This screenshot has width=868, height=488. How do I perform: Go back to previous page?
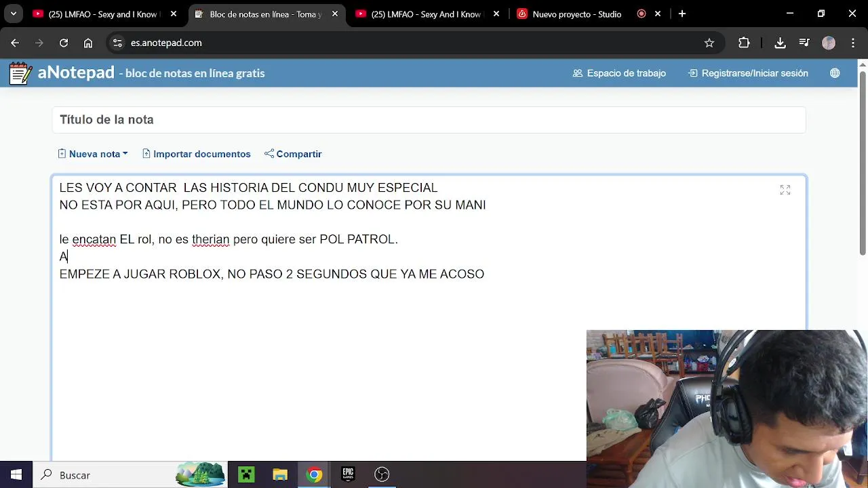pos(15,43)
